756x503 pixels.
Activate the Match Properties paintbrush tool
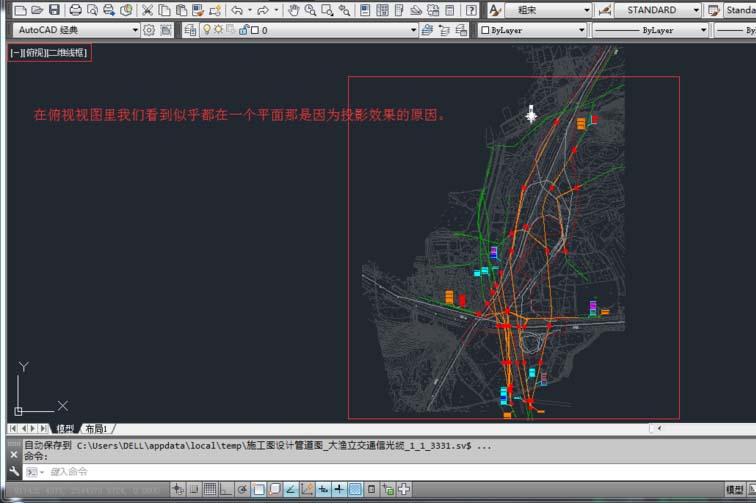(x=198, y=10)
